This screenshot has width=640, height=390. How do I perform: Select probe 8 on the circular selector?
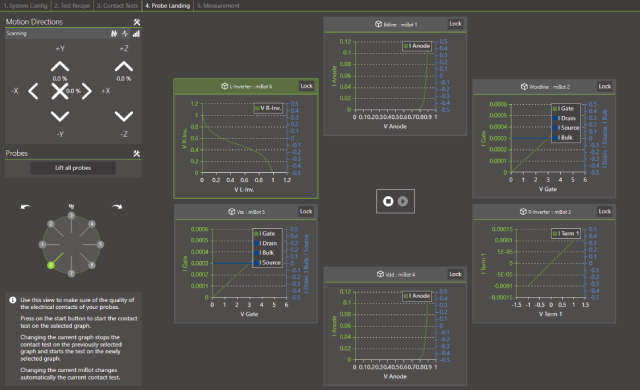51,265
